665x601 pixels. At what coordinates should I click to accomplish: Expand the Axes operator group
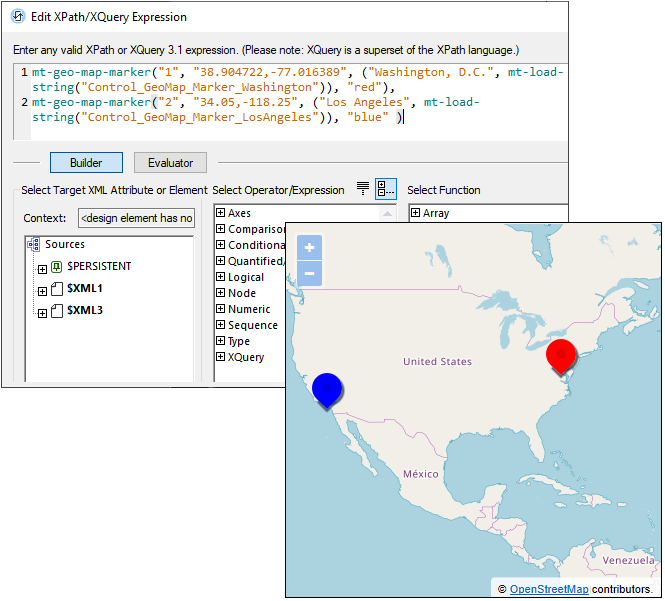[221, 213]
